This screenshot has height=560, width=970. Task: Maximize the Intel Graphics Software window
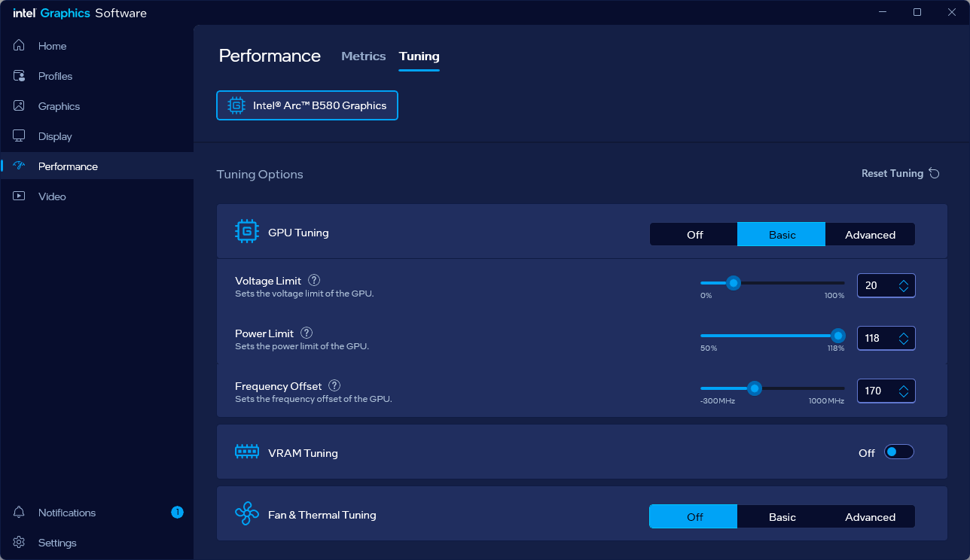[x=917, y=12]
